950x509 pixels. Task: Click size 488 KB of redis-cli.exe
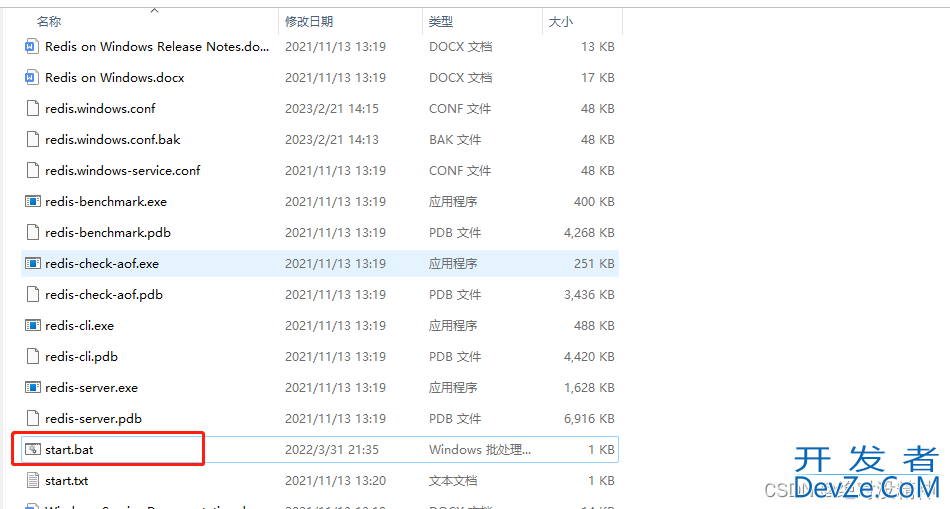pos(594,325)
